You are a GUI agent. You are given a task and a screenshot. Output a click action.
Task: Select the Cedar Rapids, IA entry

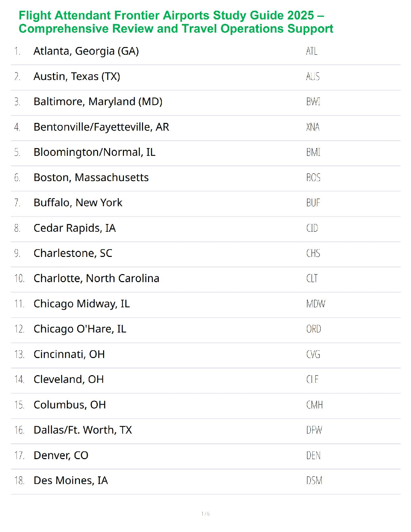(75, 228)
